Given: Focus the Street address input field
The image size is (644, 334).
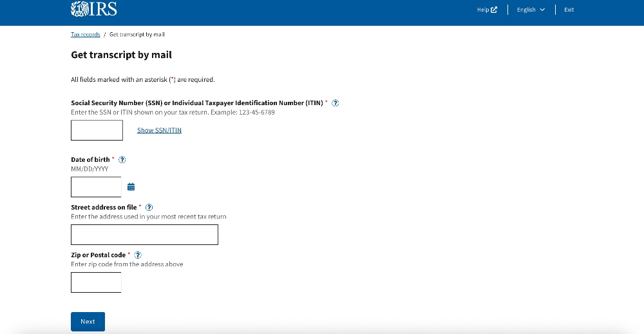Looking at the screenshot, I should 144,235.
